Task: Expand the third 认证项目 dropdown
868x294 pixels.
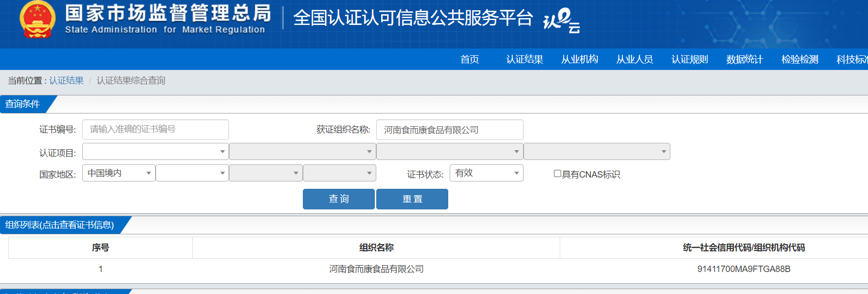Action: (x=450, y=152)
